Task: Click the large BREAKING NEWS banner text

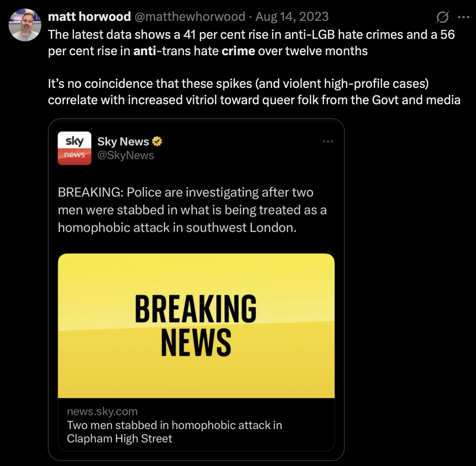Action: pos(196,325)
